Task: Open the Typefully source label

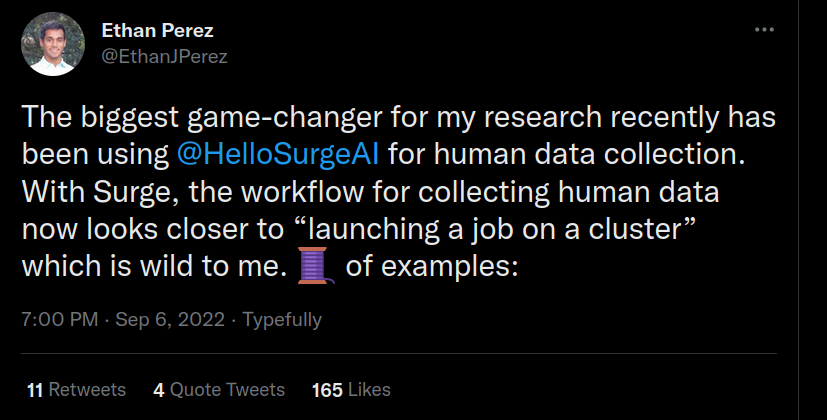Action: pos(283,320)
